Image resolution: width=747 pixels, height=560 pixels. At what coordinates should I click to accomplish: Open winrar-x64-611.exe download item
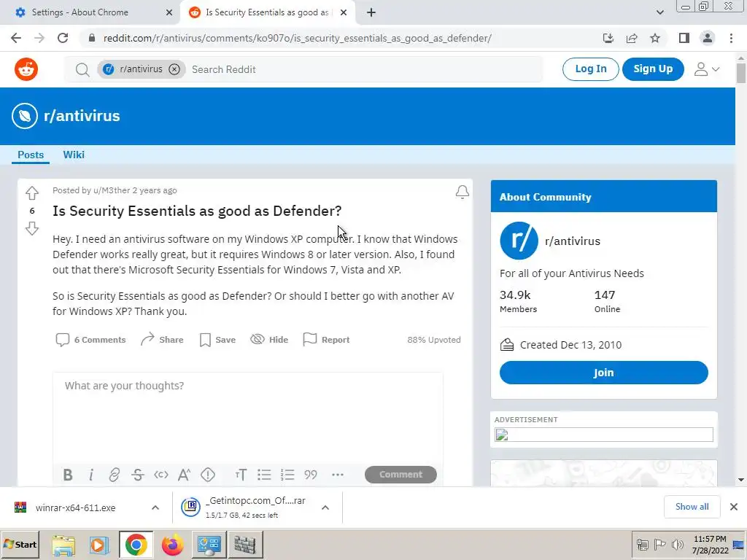[75, 507]
